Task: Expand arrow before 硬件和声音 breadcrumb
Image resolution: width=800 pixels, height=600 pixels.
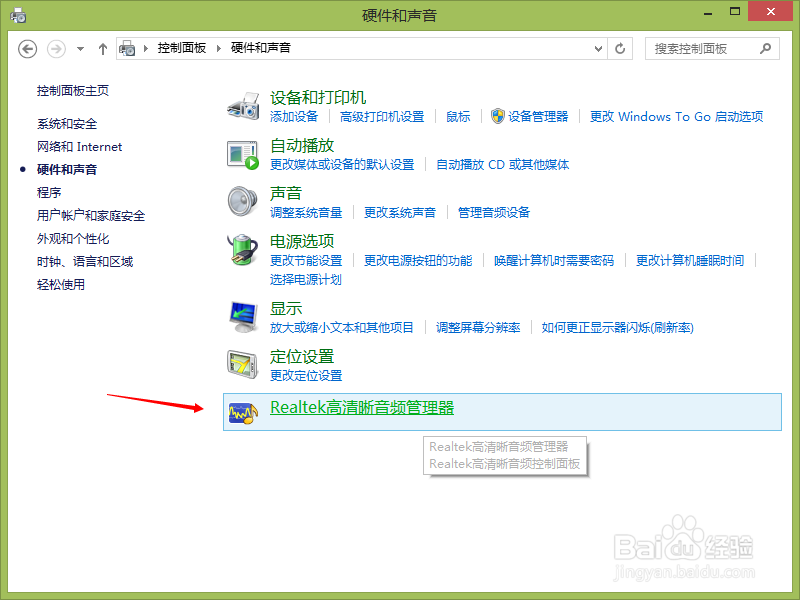Action: pyautogui.click(x=219, y=48)
